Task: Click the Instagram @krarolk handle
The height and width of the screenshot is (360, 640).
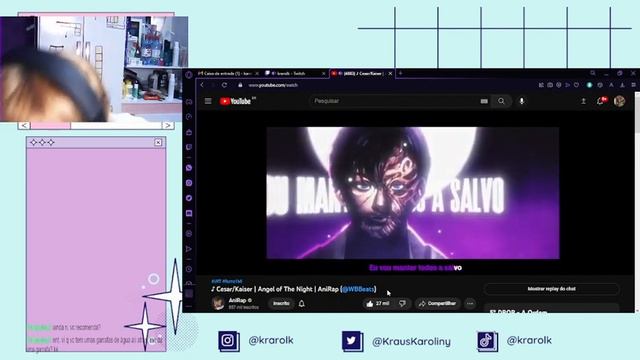Action: 271,340
